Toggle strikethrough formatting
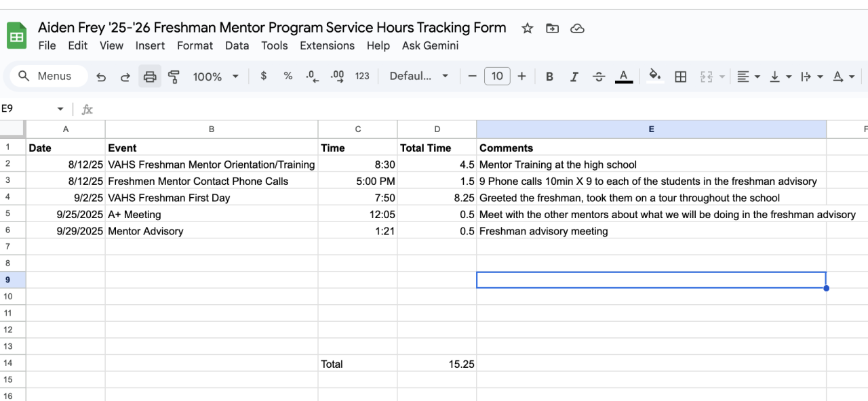Image resolution: width=868 pixels, height=401 pixels. [x=599, y=77]
